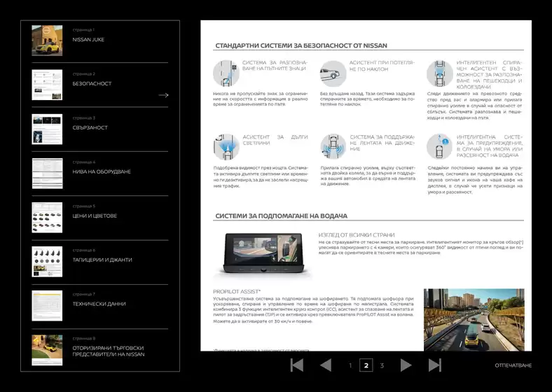Jump to first page using skip-back icon

point(297,365)
